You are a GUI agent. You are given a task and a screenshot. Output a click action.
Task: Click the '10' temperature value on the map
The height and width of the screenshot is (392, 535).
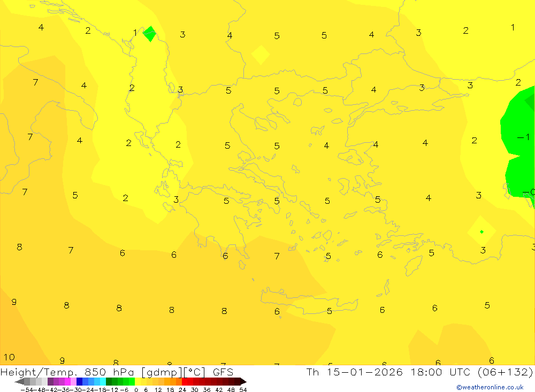pos(9,357)
